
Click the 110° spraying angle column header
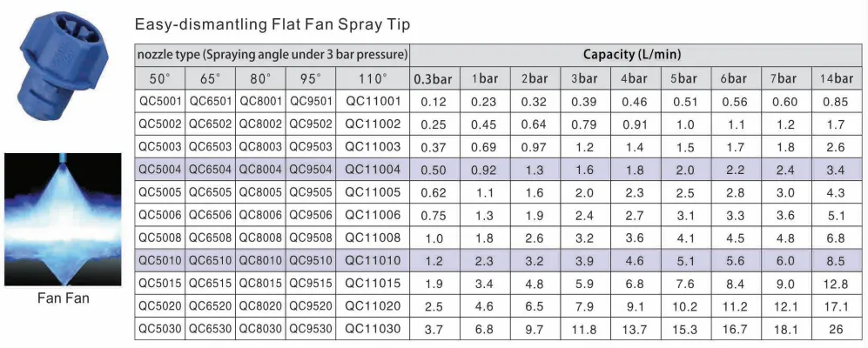tap(373, 78)
